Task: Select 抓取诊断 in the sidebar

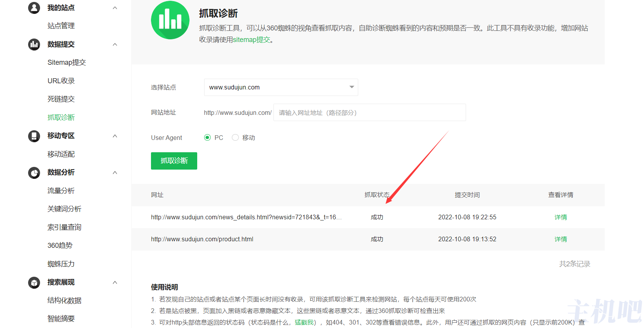Action: click(x=61, y=118)
